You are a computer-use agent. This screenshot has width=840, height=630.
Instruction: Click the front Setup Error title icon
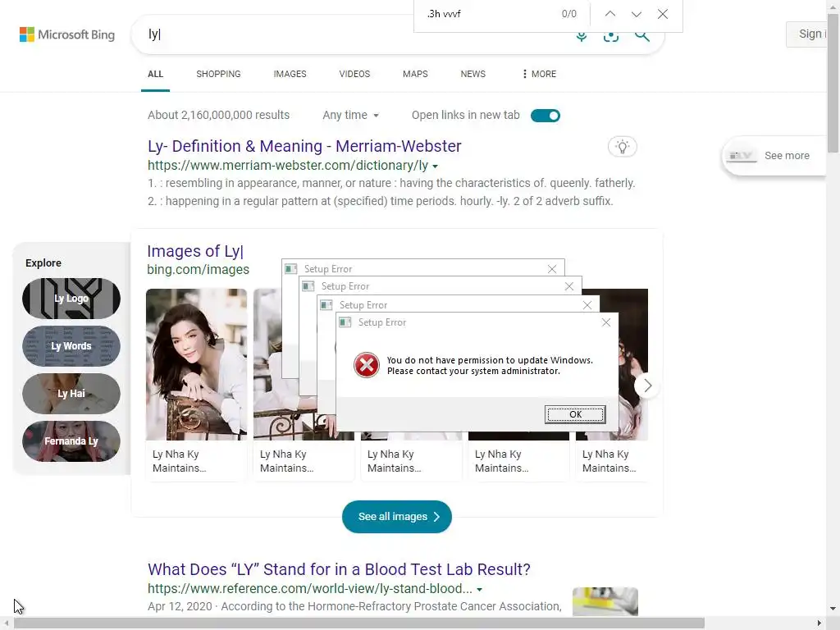(x=345, y=322)
